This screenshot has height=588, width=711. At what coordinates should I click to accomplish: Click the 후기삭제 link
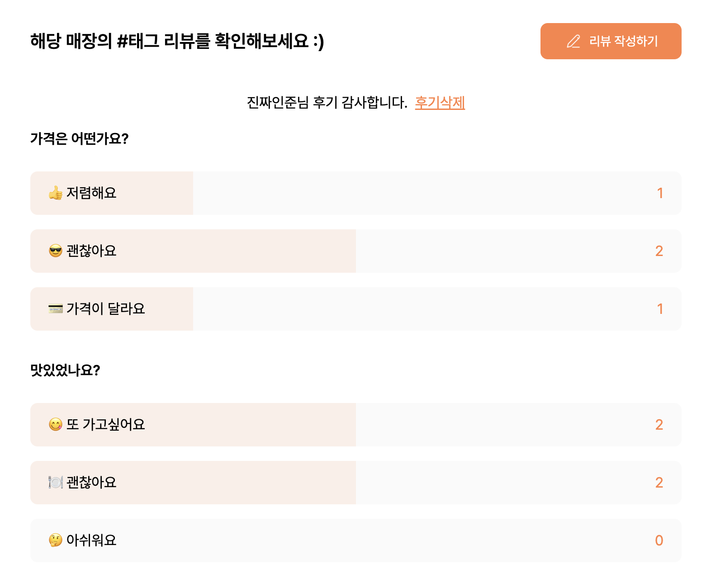pos(440,103)
